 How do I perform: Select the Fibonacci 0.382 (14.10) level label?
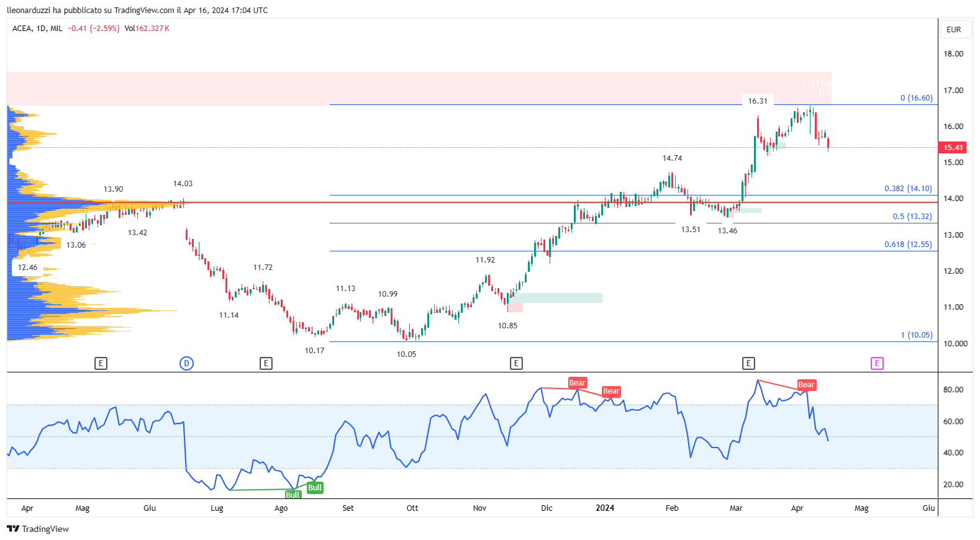(x=908, y=189)
